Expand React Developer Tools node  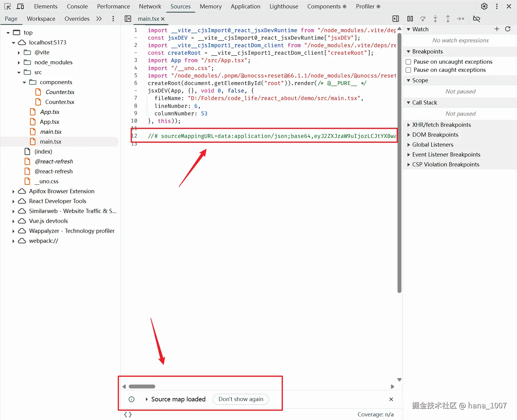pyautogui.click(x=13, y=201)
